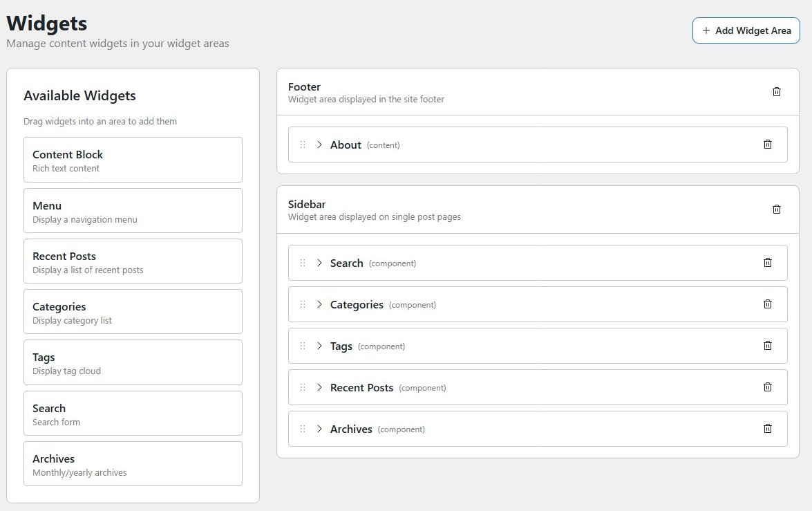Remove the About widget from Footer
This screenshot has height=511, width=812.
click(767, 145)
